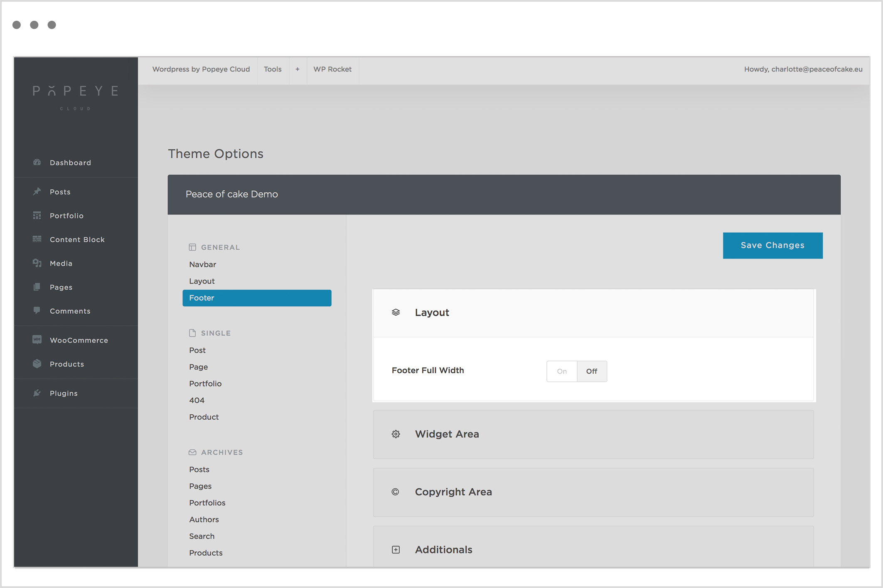Select Navbar under General
883x588 pixels.
[203, 264]
